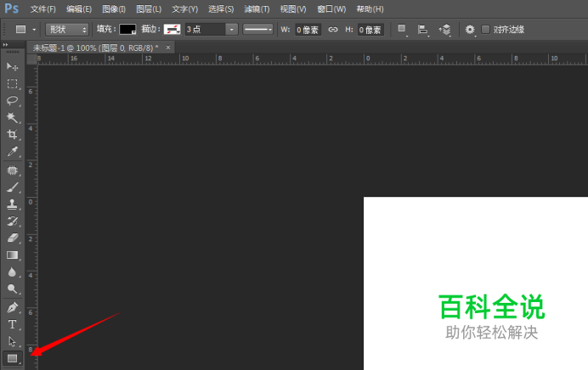Select the Eyedropper tool

[12, 152]
